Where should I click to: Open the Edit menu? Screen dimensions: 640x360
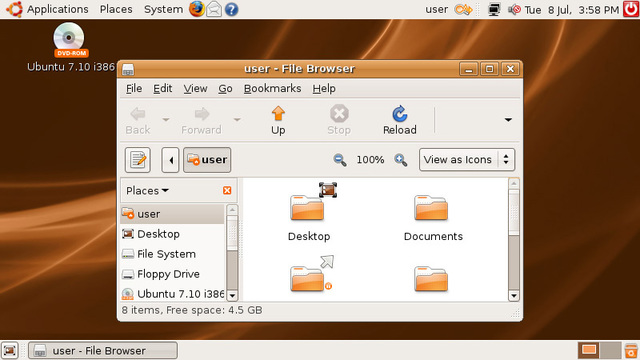click(x=162, y=89)
